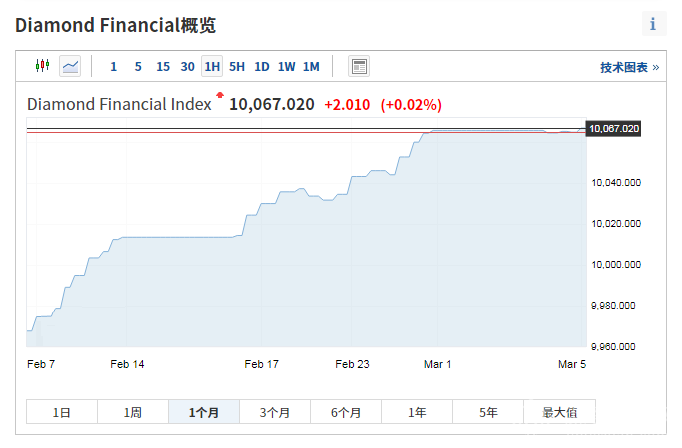Select the 1 minute interval

pyautogui.click(x=113, y=67)
